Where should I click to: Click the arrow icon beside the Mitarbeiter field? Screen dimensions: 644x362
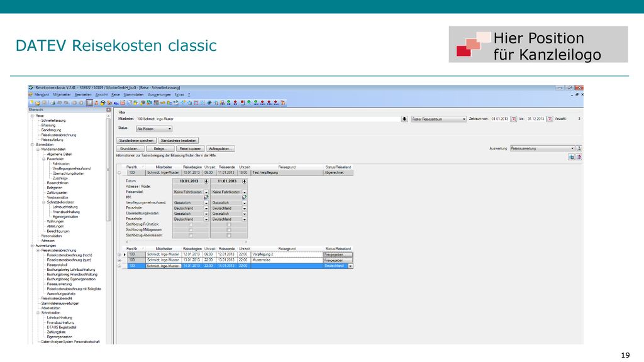point(404,119)
